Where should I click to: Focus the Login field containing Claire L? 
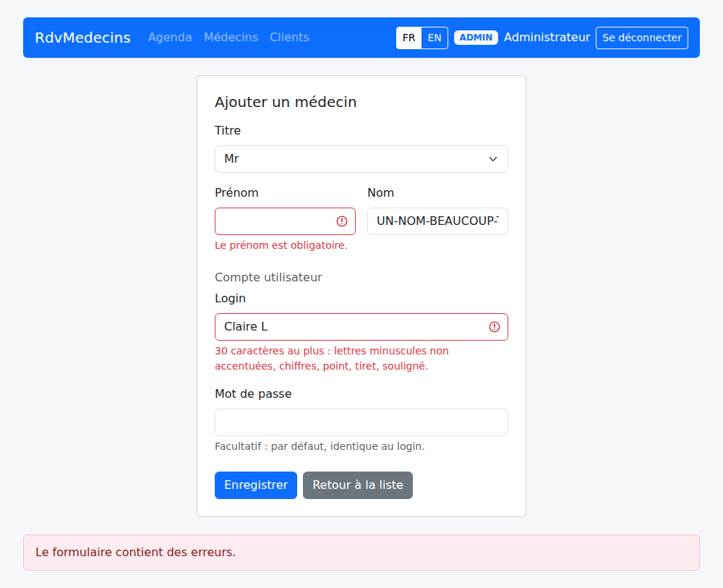[361, 327]
